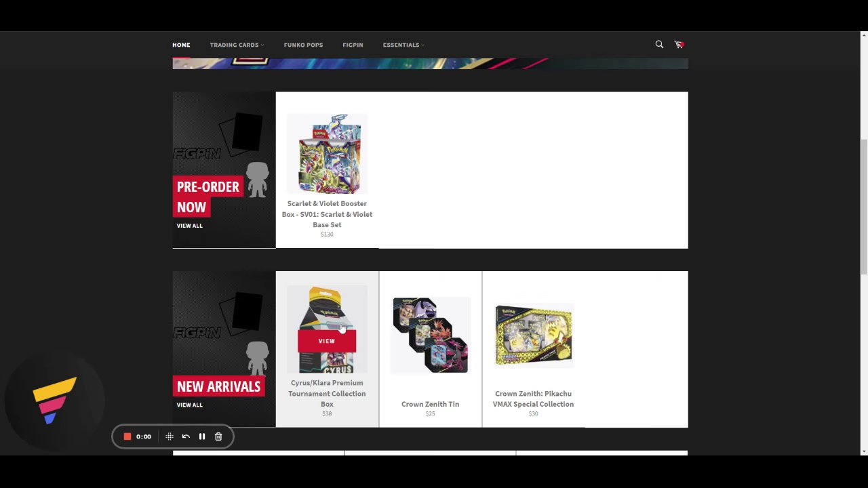Click Scarlet & Violet Booster Box title
The image size is (868, 488).
click(327, 213)
